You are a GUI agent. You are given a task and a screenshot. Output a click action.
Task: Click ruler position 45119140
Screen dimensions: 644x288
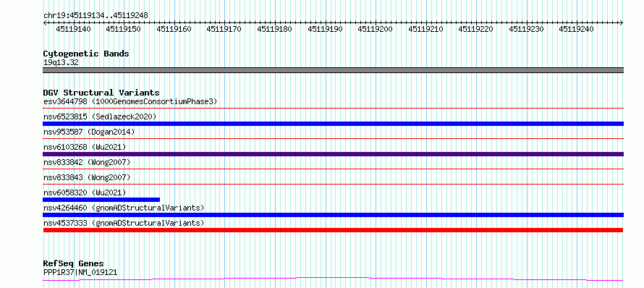click(x=74, y=29)
